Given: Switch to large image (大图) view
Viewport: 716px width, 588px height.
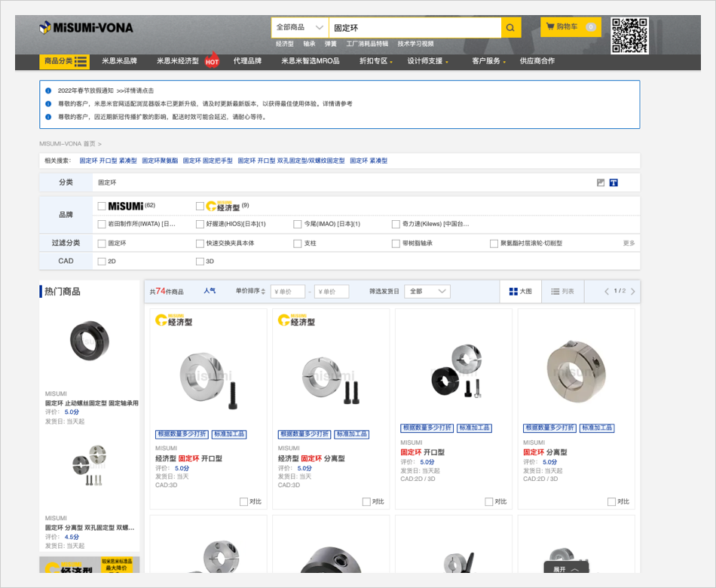Looking at the screenshot, I should [520, 291].
